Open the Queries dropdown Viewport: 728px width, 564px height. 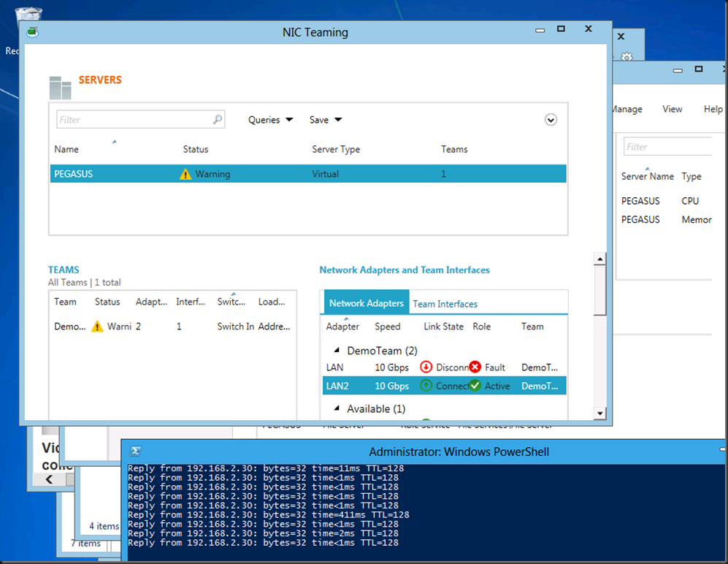click(271, 120)
